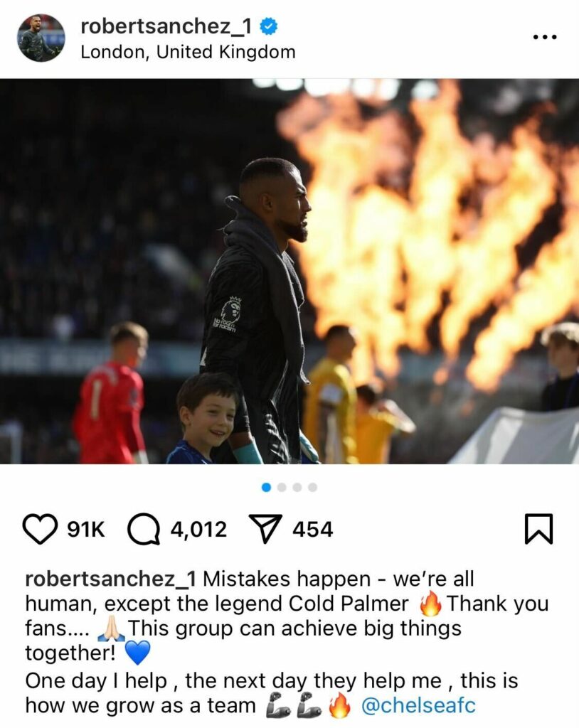Select the second carousel dot indicator
This screenshot has width=579, height=728.
pos(282,487)
